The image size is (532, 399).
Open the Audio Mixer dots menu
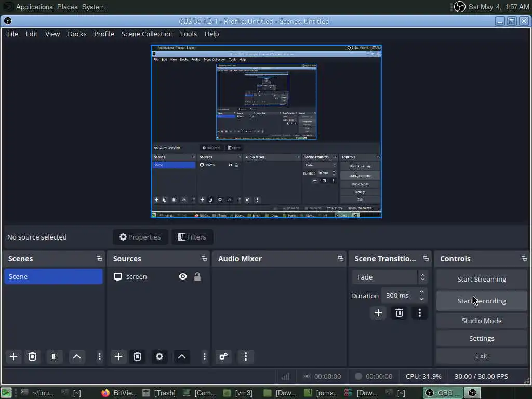point(246,356)
